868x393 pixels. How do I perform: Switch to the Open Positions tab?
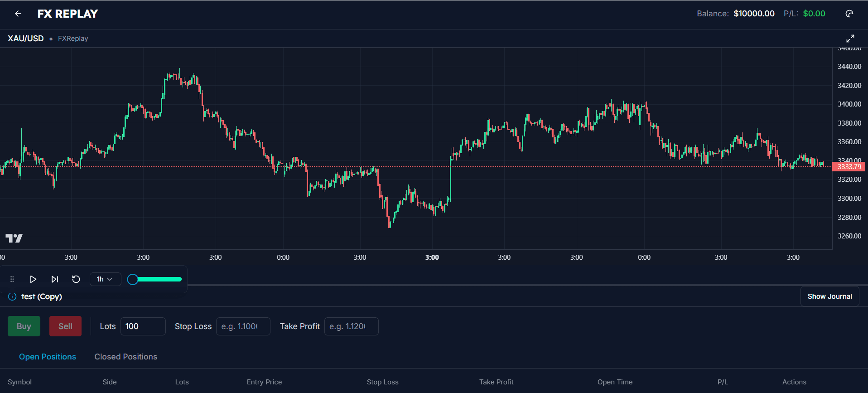[48, 357]
